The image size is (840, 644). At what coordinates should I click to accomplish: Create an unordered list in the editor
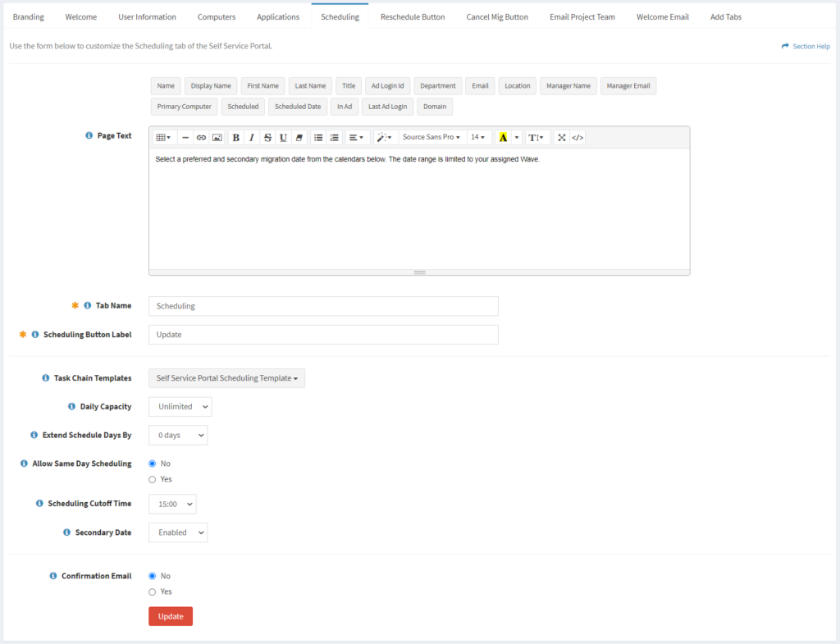pos(318,137)
